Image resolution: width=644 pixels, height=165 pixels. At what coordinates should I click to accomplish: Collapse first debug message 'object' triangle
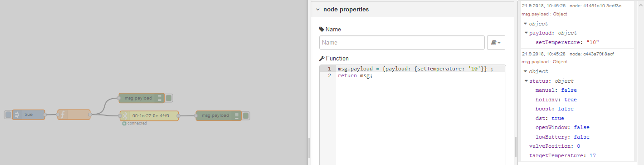[525, 24]
